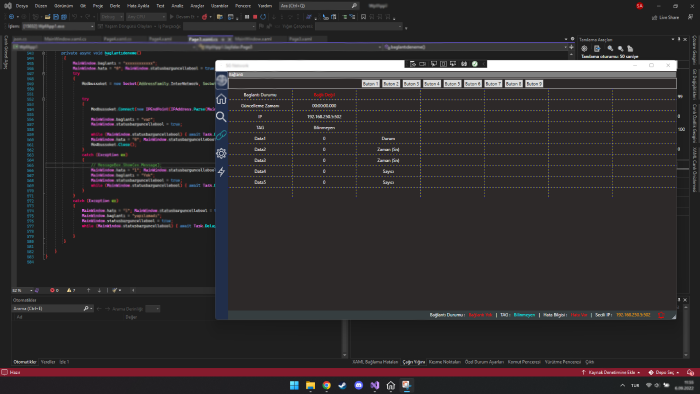The image size is (700, 394).
Task: Switch to the MainWindow.xaml.cs editor tab
Action: click(x=66, y=39)
